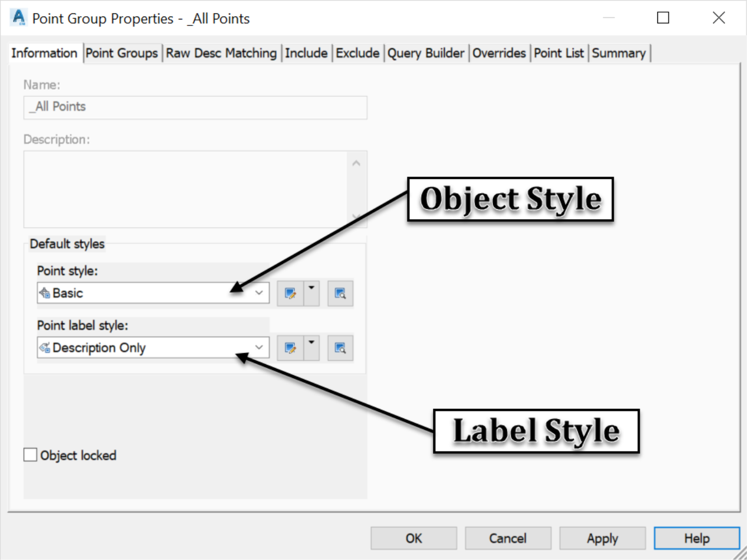Screen dimensions: 747x560
Task: Open Point label style edit options arrow
Action: [312, 348]
